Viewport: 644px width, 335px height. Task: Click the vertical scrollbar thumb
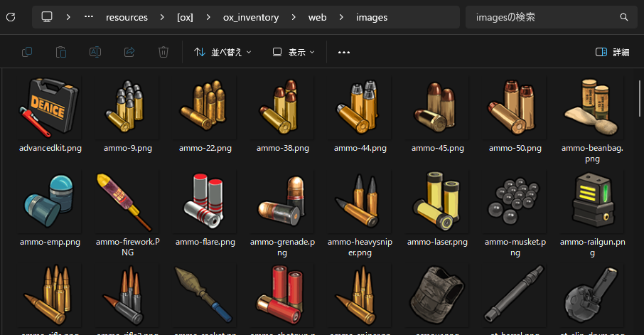(x=640, y=99)
